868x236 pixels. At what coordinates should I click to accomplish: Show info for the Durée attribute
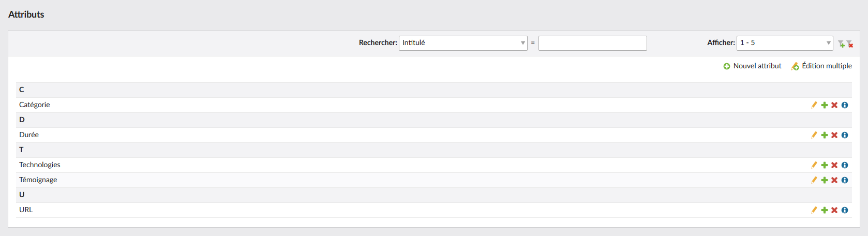pyautogui.click(x=845, y=135)
